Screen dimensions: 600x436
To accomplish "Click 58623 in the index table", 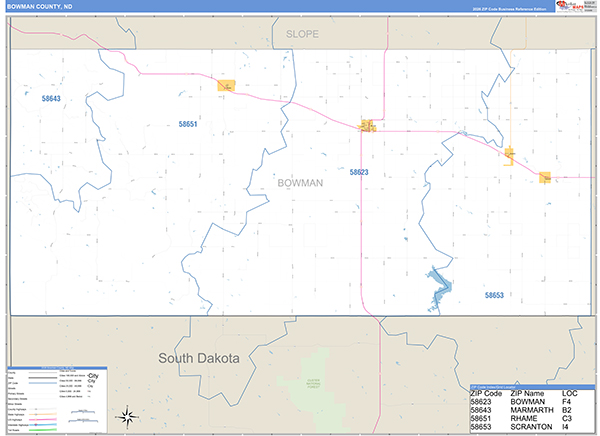I will (481, 402).
